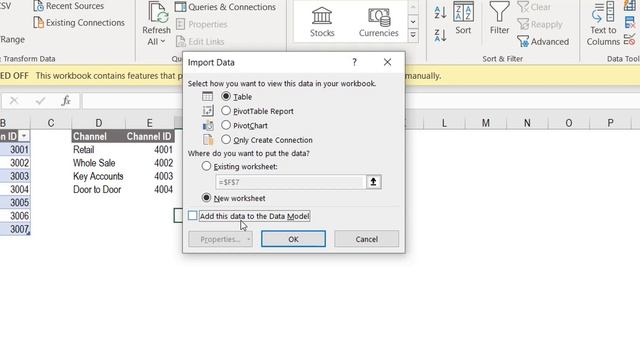Image resolution: width=640 pixels, height=360 pixels.
Task: Select cell containing 4001
Action: click(x=149, y=149)
